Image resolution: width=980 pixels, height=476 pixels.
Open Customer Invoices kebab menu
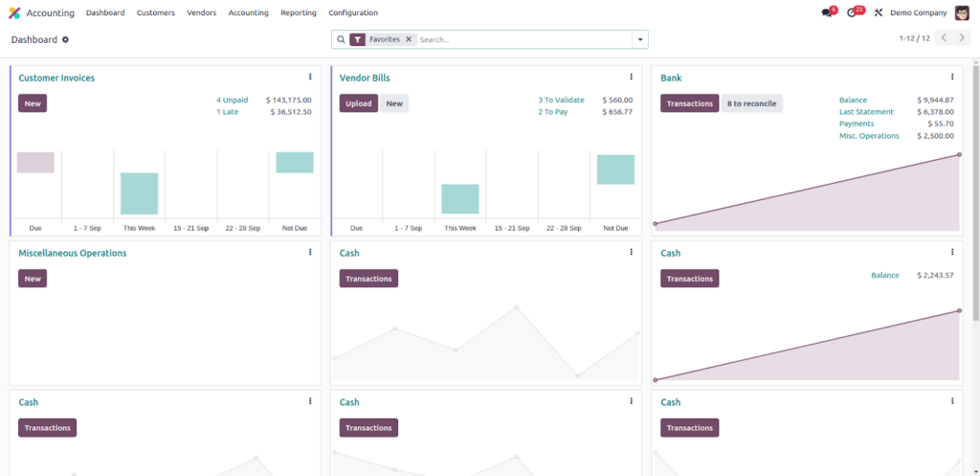pos(310,78)
